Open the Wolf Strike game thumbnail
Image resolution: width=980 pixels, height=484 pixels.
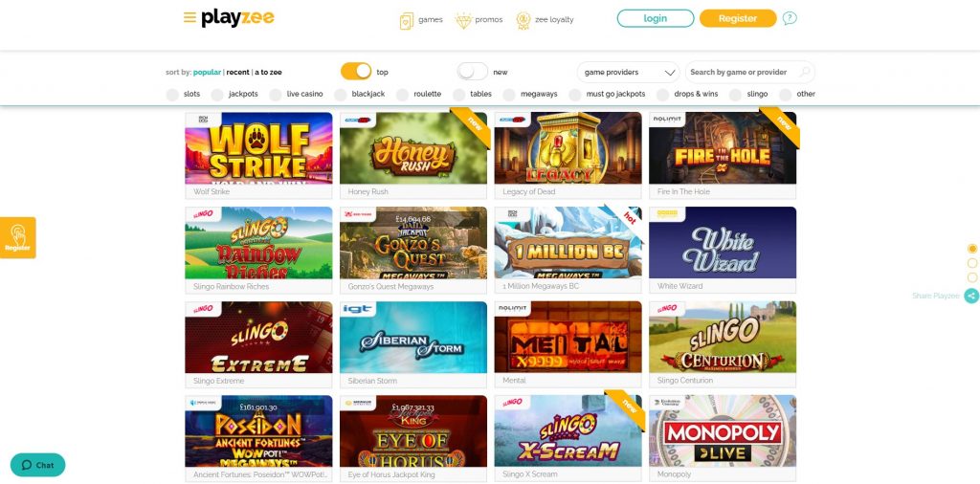pos(258,148)
